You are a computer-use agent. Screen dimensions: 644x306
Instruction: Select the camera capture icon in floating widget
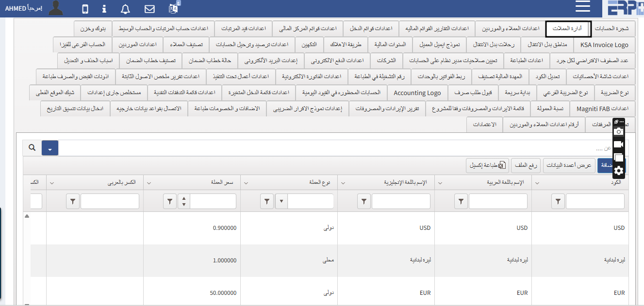pyautogui.click(x=619, y=132)
